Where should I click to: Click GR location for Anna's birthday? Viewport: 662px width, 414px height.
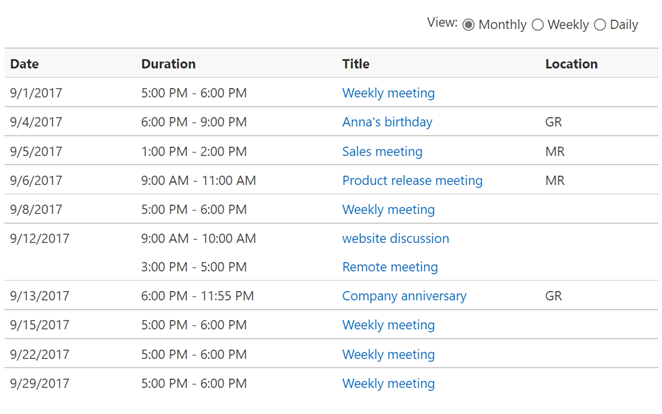click(x=553, y=122)
